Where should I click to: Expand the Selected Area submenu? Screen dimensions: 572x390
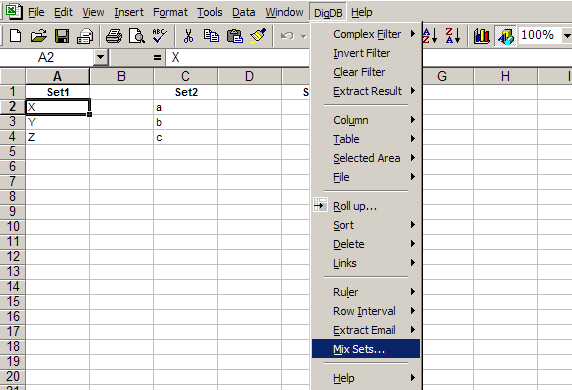click(366, 158)
